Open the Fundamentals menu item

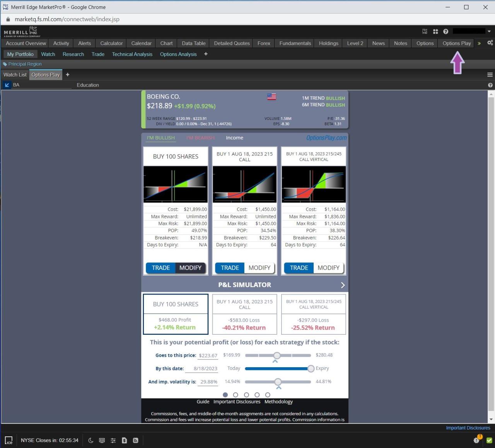[x=294, y=43]
